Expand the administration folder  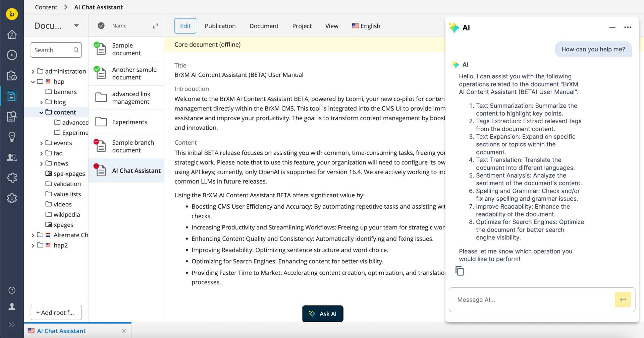[33, 72]
